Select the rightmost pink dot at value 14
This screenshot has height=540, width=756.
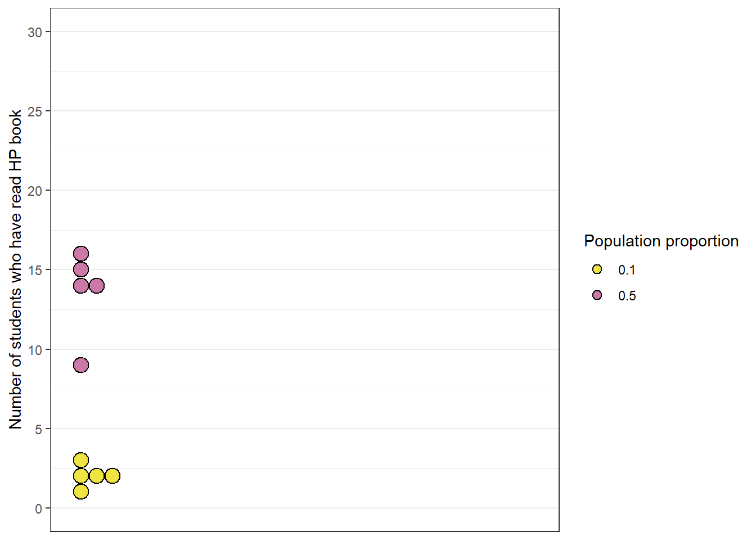[97, 286]
